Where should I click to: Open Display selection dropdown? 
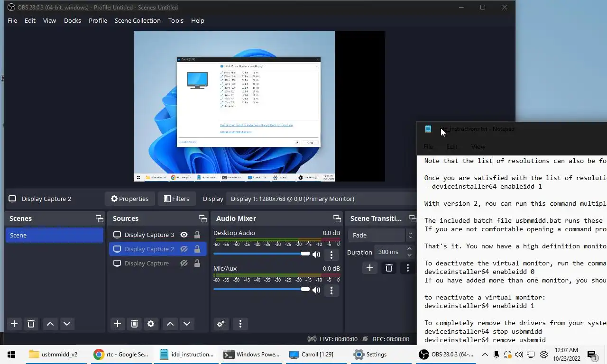click(x=322, y=199)
